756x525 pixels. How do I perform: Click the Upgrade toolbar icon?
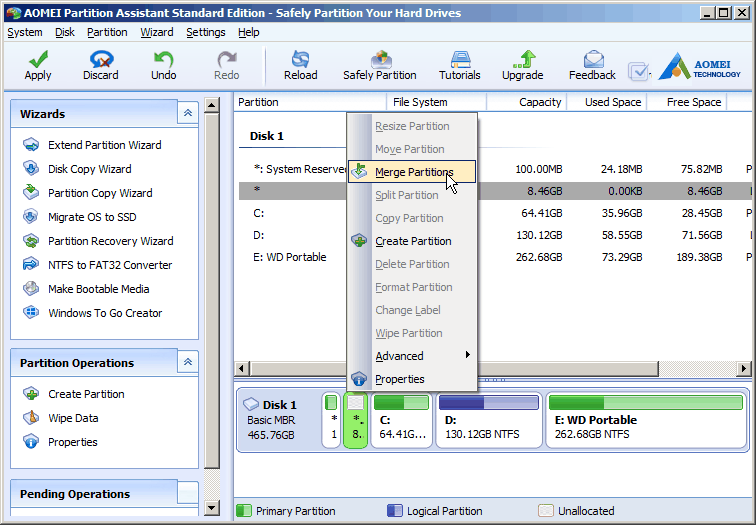[x=523, y=59]
